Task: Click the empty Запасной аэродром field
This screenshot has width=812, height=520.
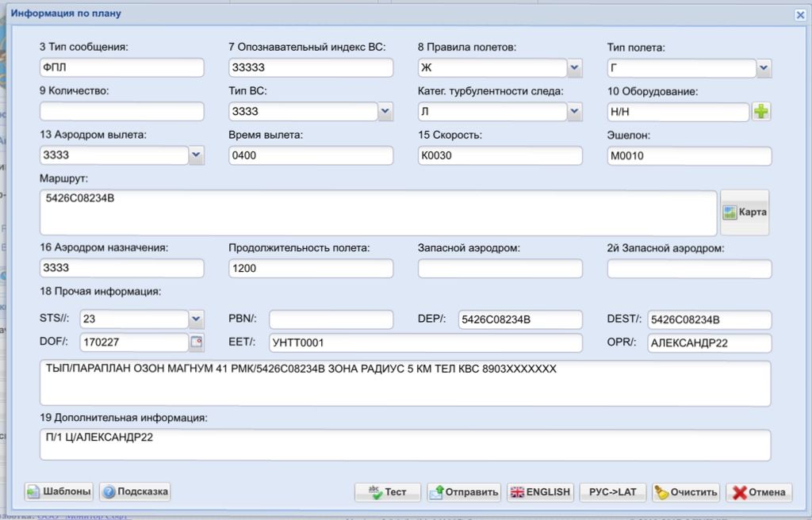Action: coord(500,268)
